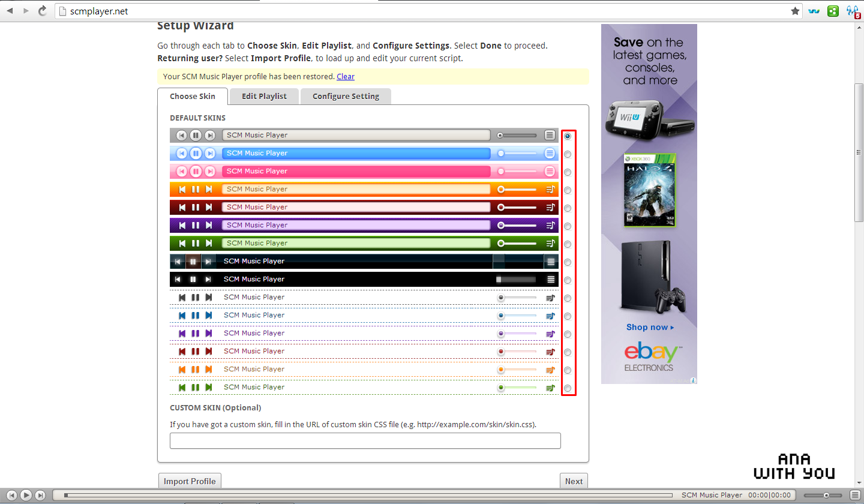Go back using the browser back arrow

[x=10, y=11]
